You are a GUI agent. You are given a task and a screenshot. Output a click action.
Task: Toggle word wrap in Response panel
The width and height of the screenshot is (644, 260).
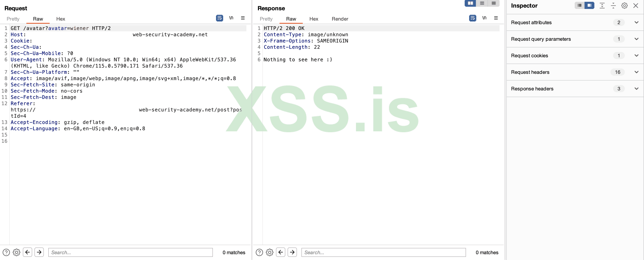click(472, 18)
